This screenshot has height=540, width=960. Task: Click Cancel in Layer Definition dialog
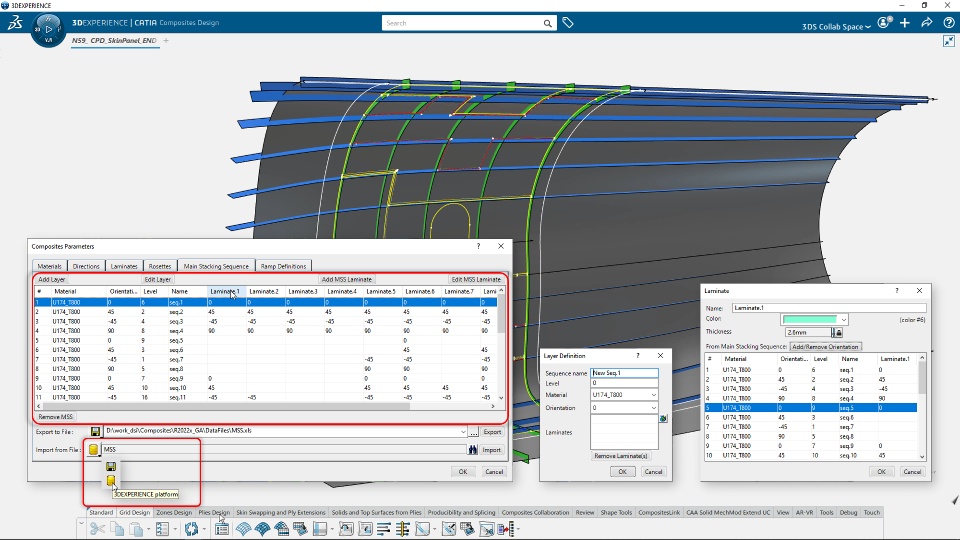pyautogui.click(x=653, y=471)
